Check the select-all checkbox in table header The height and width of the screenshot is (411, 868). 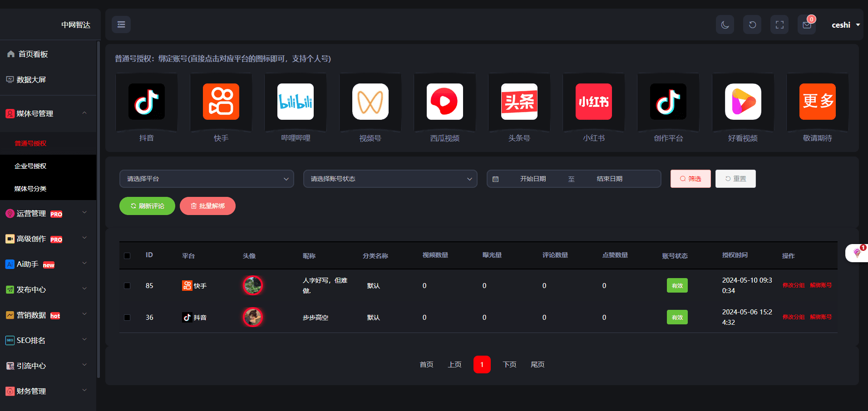point(127,256)
